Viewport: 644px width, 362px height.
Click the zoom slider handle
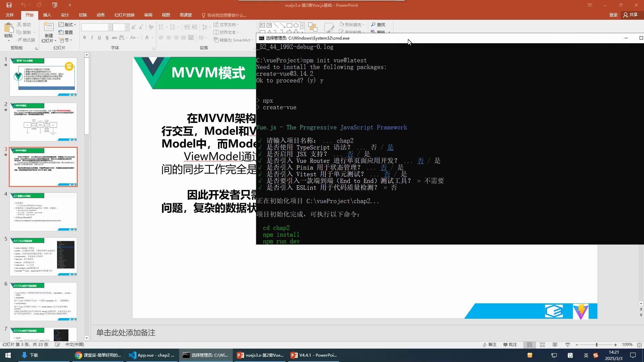click(596, 345)
